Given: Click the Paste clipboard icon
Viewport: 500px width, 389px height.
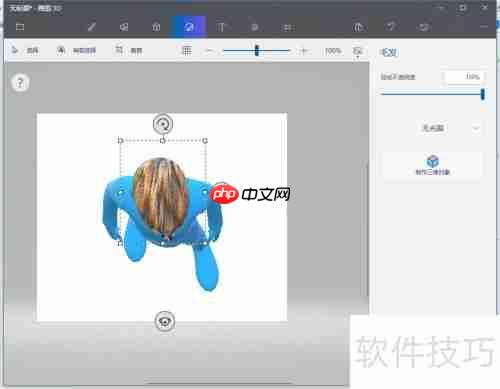Looking at the screenshot, I should click(x=358, y=27).
